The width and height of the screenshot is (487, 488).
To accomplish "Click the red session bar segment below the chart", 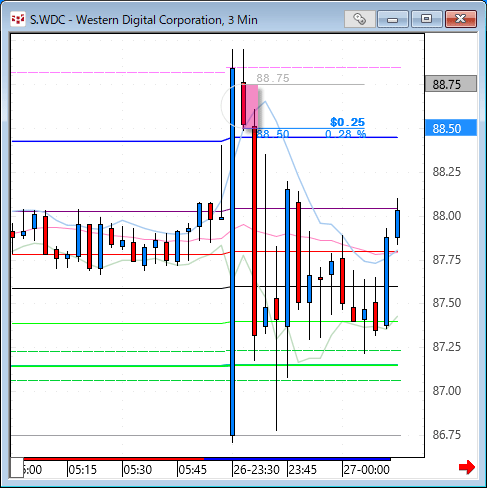I will [114, 459].
